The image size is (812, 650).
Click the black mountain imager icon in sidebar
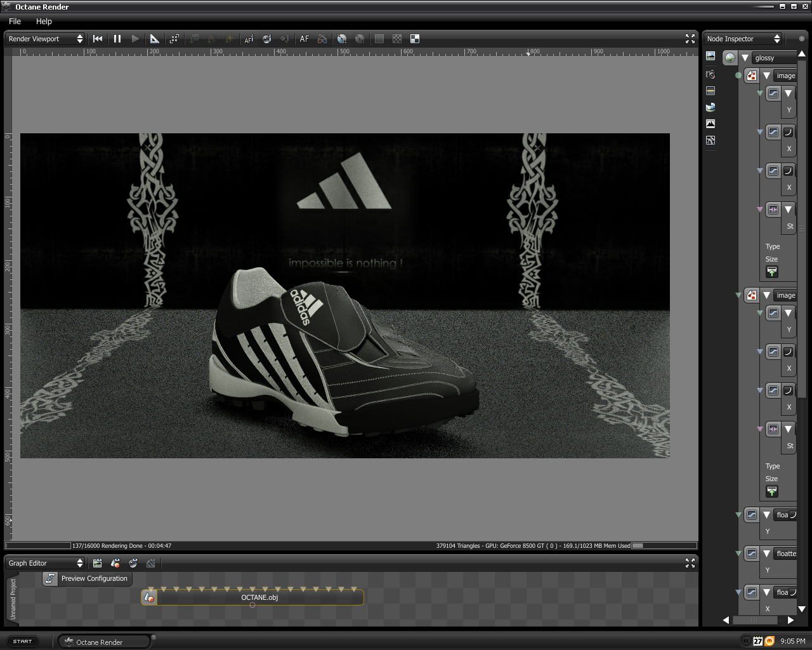pos(710,124)
